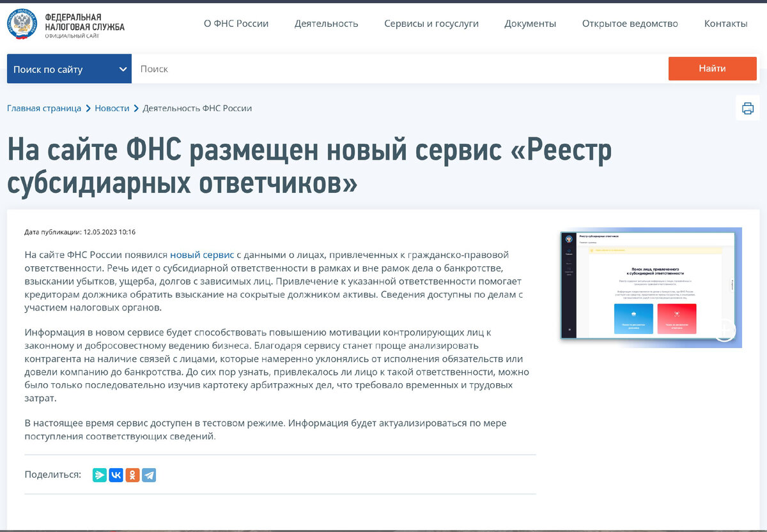This screenshot has width=767, height=532.
Task: Open the «Документы» menu
Action: (x=530, y=24)
